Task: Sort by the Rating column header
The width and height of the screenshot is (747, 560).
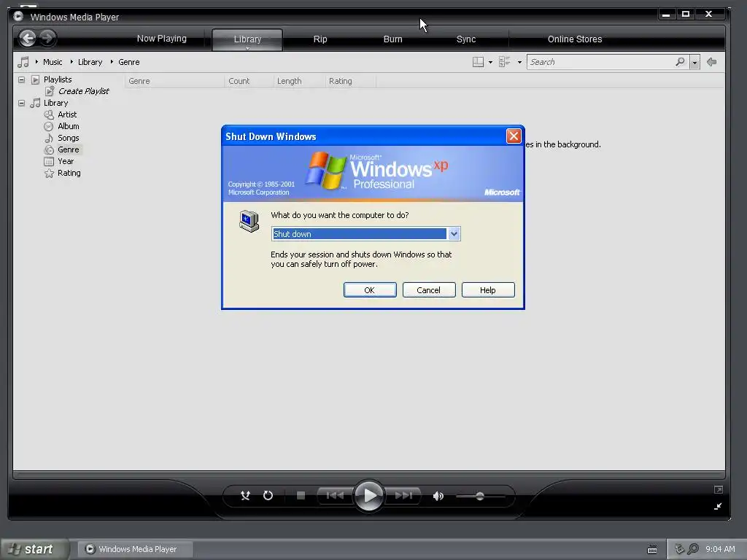Action: coord(351,81)
